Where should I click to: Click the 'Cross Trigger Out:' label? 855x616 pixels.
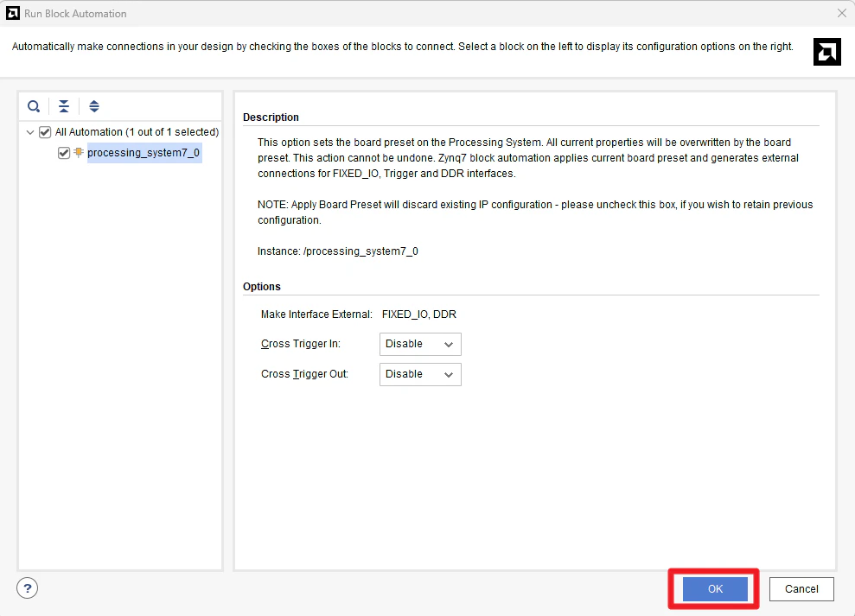click(x=304, y=374)
